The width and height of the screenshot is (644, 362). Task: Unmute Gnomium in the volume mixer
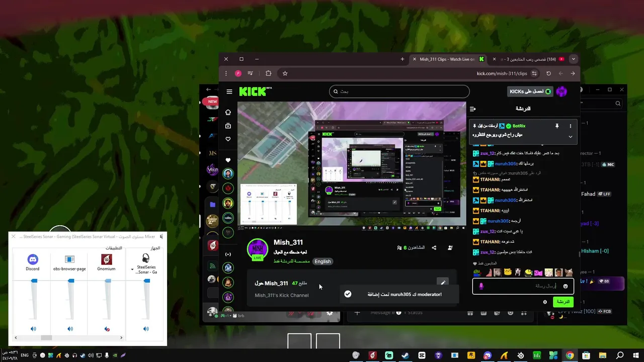pyautogui.click(x=107, y=329)
